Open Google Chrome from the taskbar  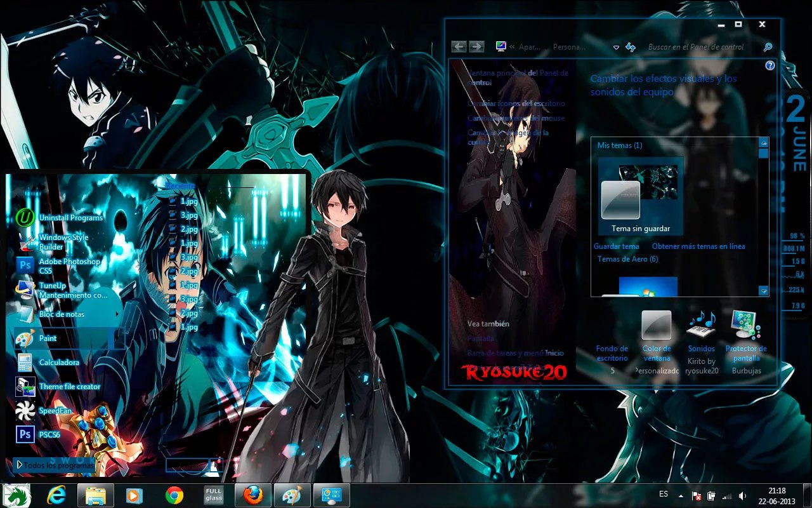tap(174, 495)
